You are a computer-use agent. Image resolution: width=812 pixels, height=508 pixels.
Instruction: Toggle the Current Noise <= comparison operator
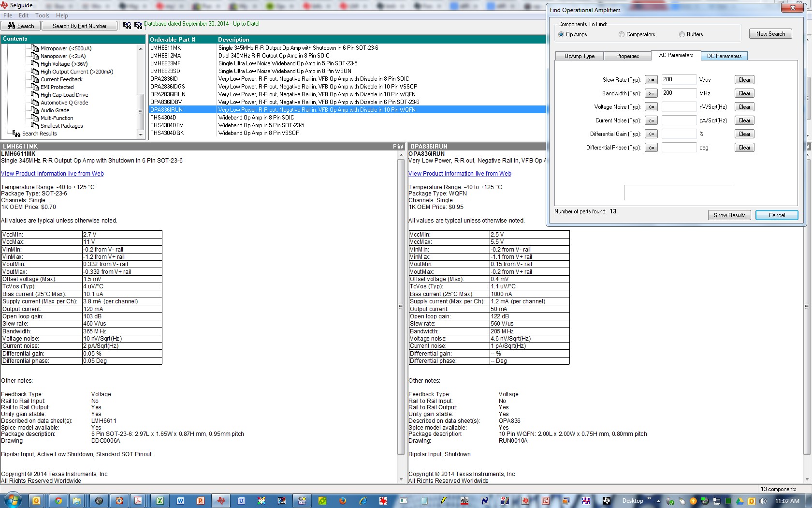pos(651,120)
